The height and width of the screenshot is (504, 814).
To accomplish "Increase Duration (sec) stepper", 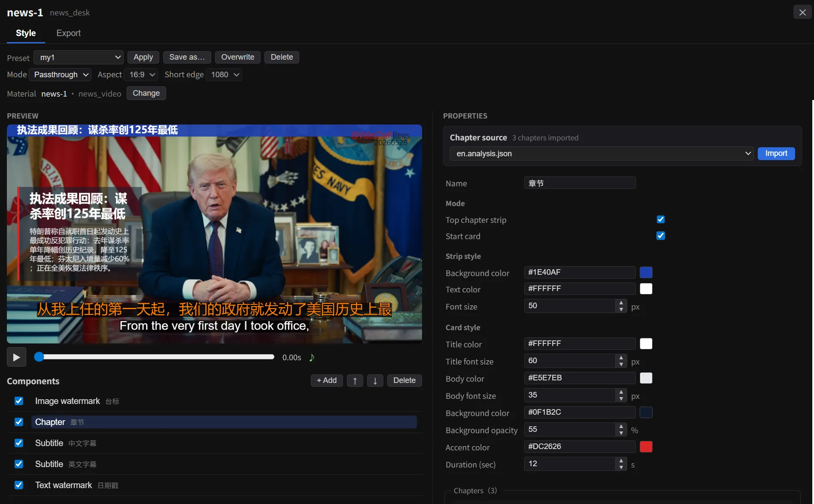I will [x=621, y=461].
